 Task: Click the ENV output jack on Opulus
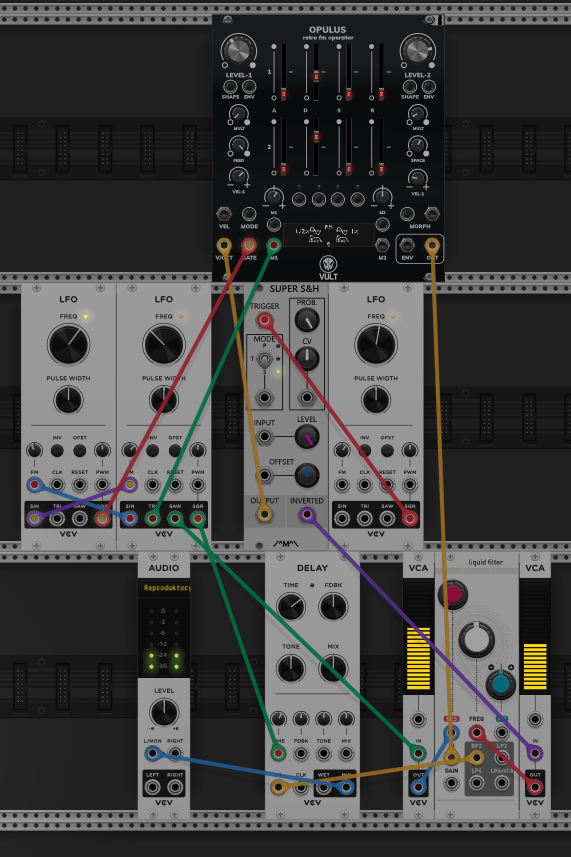coord(407,245)
